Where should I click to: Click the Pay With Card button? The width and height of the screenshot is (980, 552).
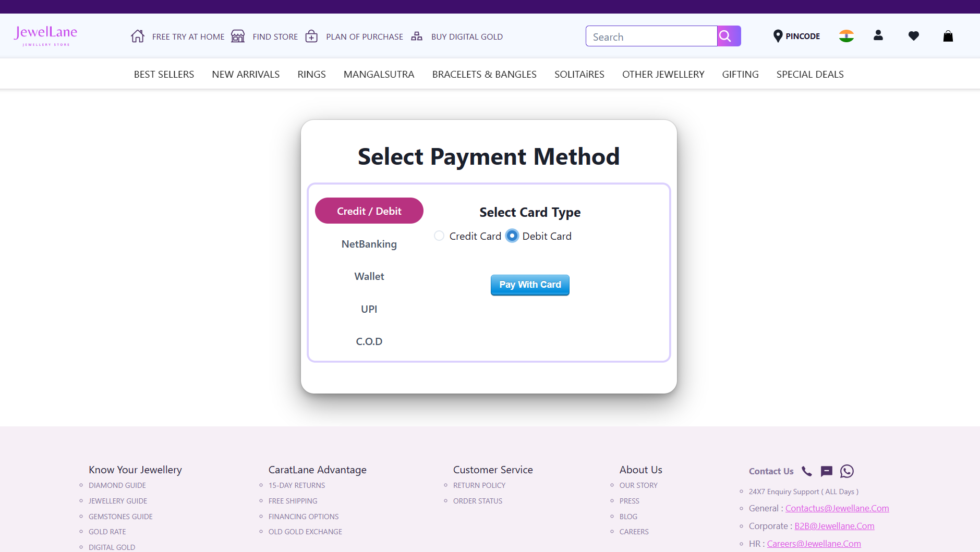(x=529, y=285)
